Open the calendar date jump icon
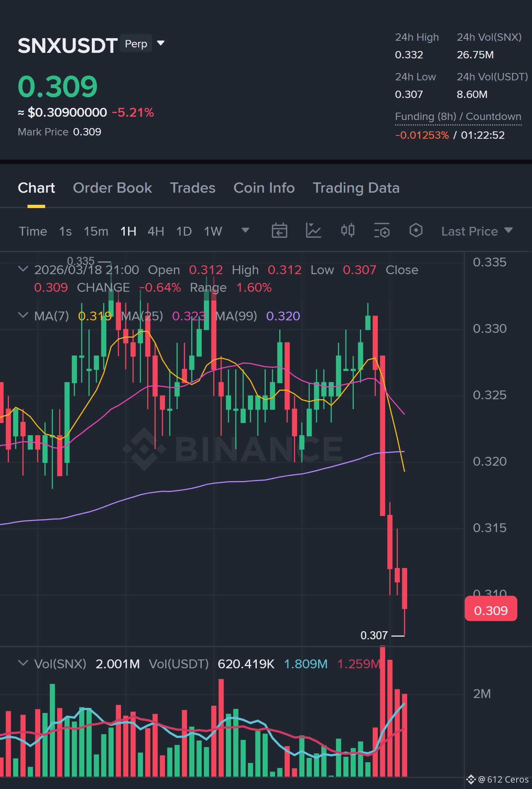This screenshot has height=789, width=532. [x=279, y=231]
